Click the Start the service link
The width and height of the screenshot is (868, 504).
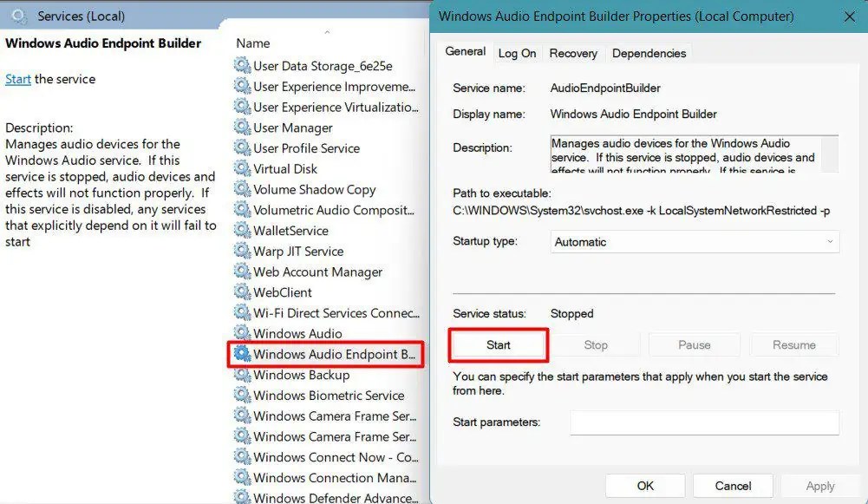(x=17, y=78)
